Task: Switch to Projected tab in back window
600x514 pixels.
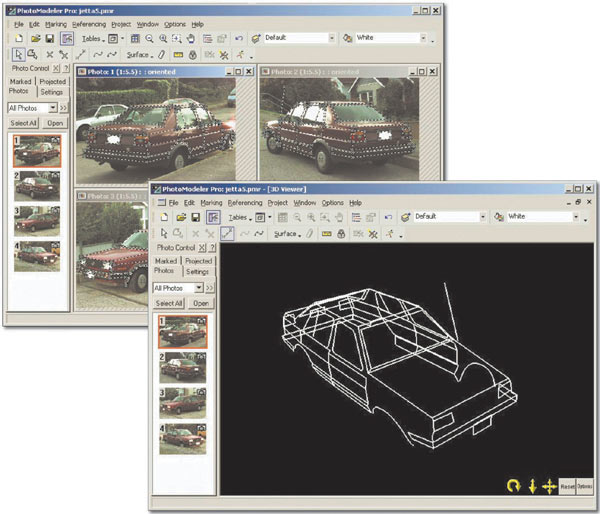Action: (x=53, y=82)
